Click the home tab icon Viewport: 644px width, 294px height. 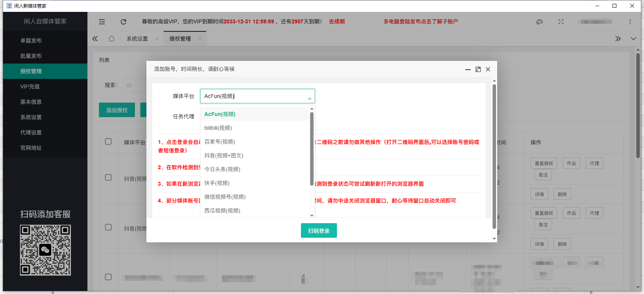[x=112, y=39]
